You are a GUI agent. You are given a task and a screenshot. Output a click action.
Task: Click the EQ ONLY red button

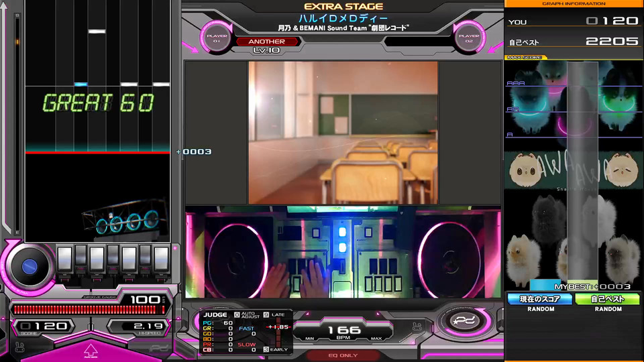coord(343,355)
